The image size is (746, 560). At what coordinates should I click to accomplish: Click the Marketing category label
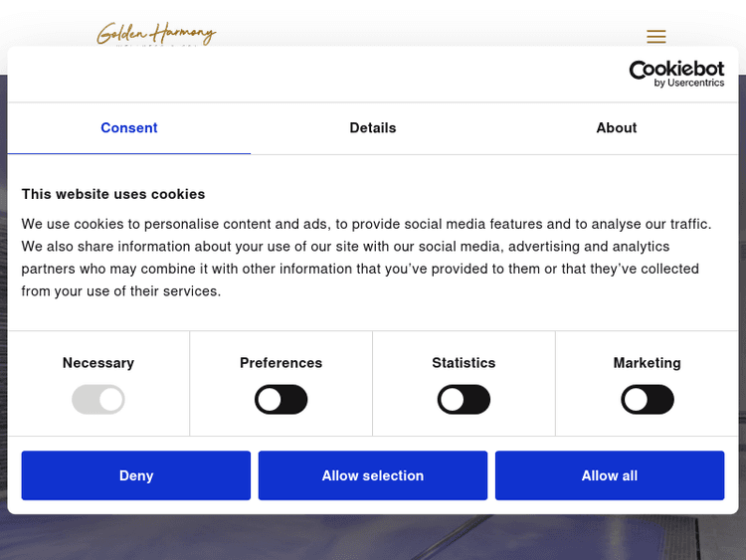tap(648, 363)
